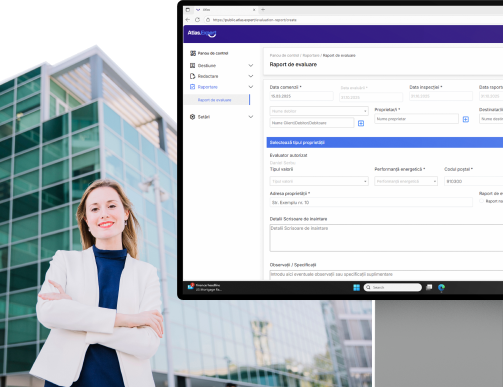Open the Performanță energetică dropdown
Viewport: 503px width, 387px height.
point(406,181)
